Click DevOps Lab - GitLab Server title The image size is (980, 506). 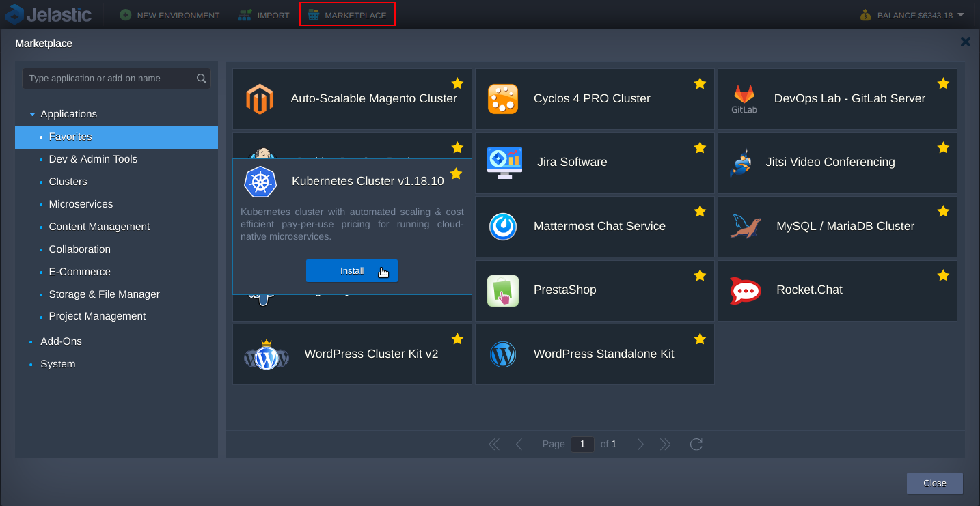(849, 99)
